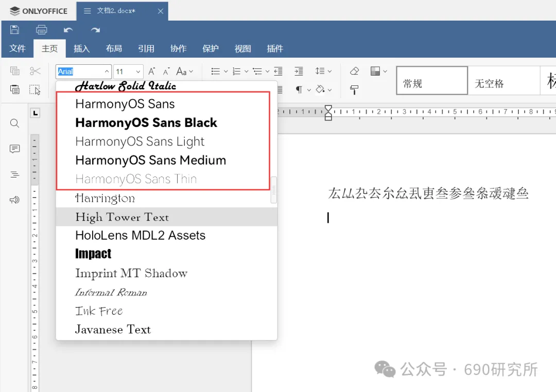Click the Multilevel list icon

point(257,71)
